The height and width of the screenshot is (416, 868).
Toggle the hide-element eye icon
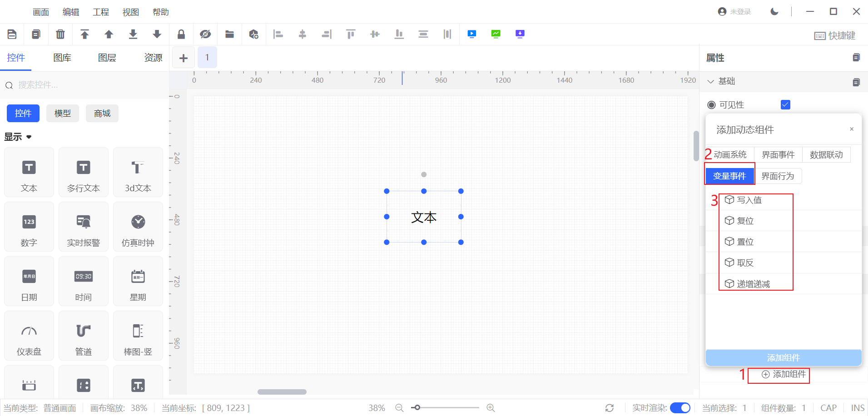[205, 34]
